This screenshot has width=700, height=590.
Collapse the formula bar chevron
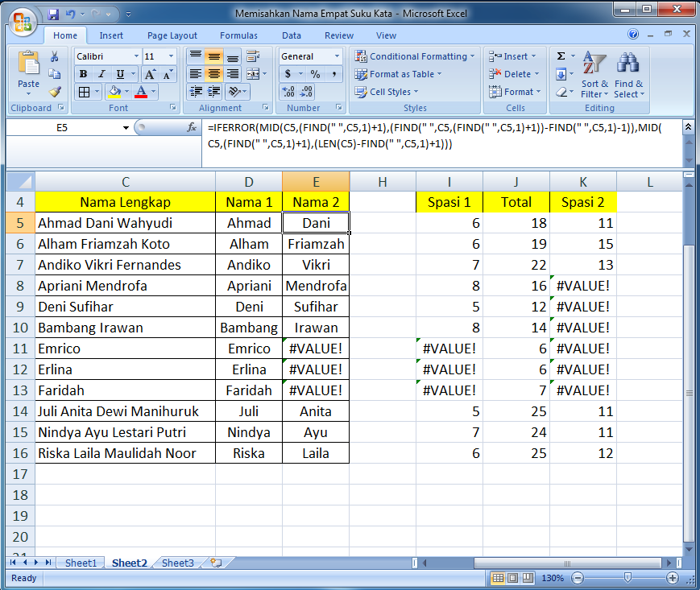click(x=689, y=127)
